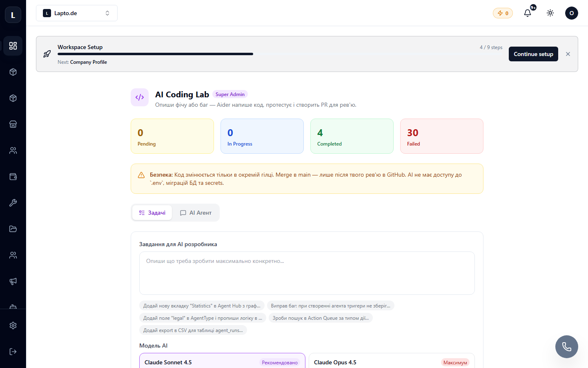Click the lightning credits badge showing 0
The height and width of the screenshot is (368, 588).
tap(503, 13)
